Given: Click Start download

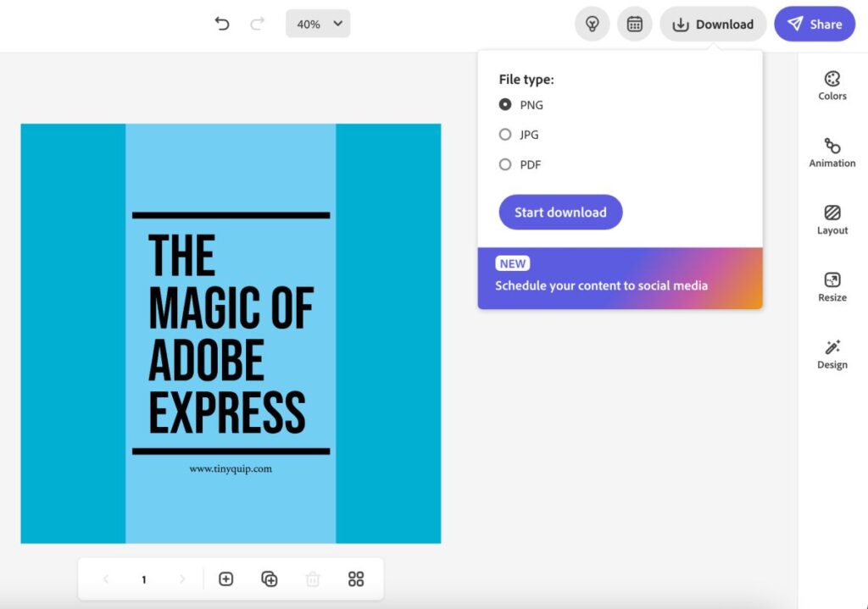Looking at the screenshot, I should pos(559,212).
